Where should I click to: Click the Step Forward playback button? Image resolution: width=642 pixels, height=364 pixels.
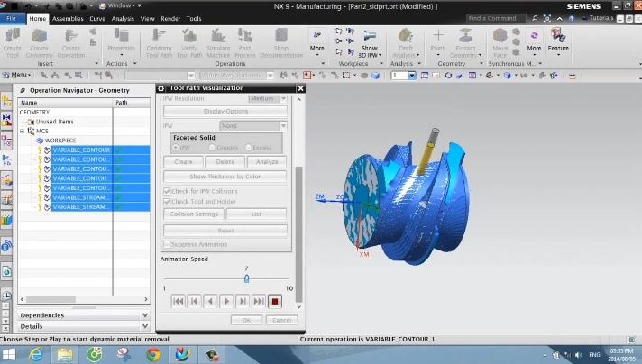(243, 302)
